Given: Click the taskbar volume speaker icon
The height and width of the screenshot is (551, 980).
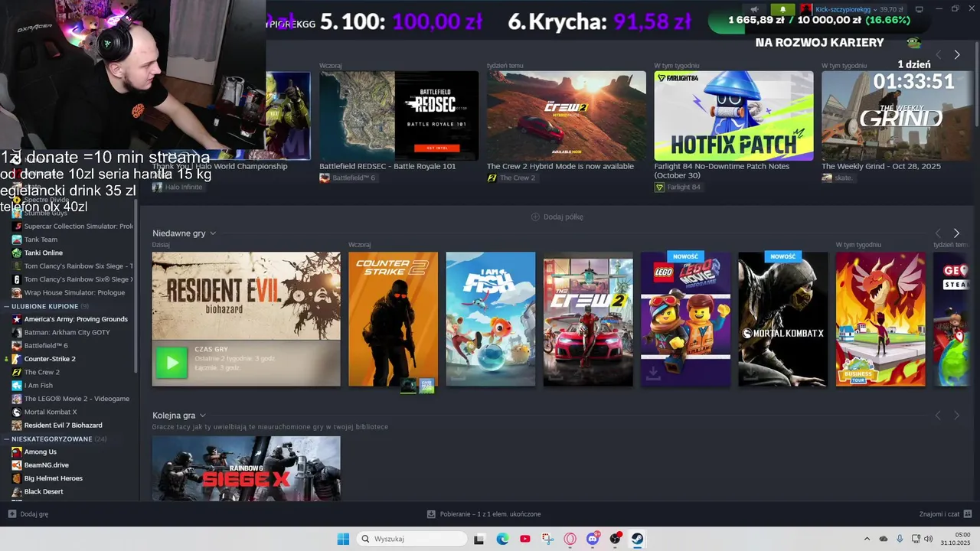Looking at the screenshot, I should point(928,539).
